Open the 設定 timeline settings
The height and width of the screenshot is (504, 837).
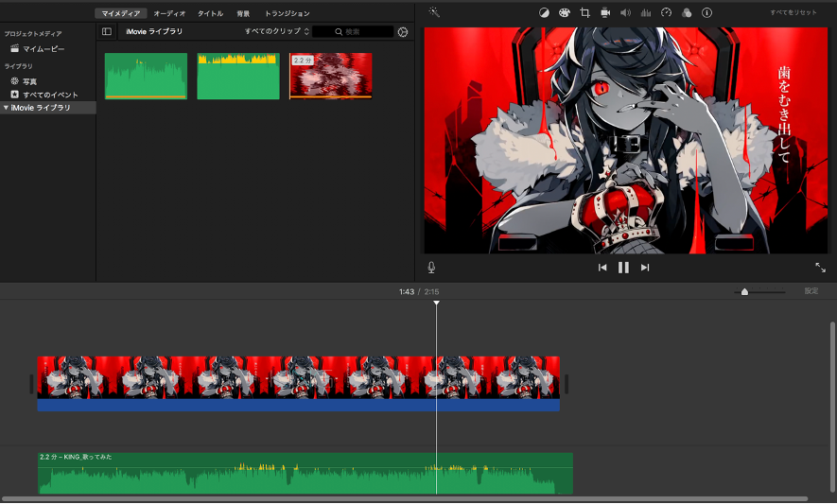(x=811, y=291)
